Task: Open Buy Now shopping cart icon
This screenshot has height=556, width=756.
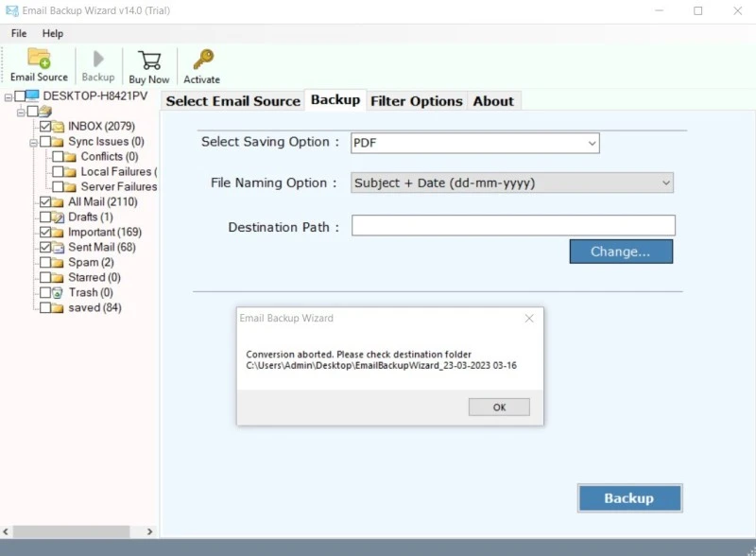Action: (149, 61)
